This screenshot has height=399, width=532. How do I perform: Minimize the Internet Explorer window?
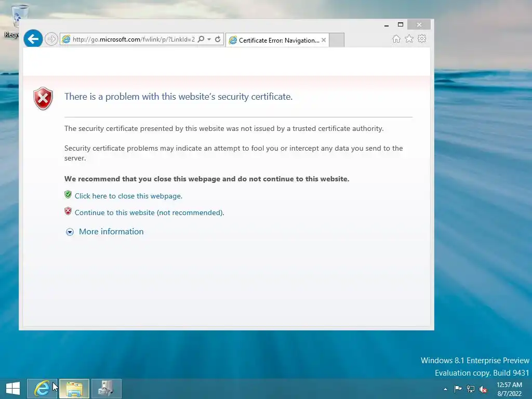pyautogui.click(x=387, y=25)
